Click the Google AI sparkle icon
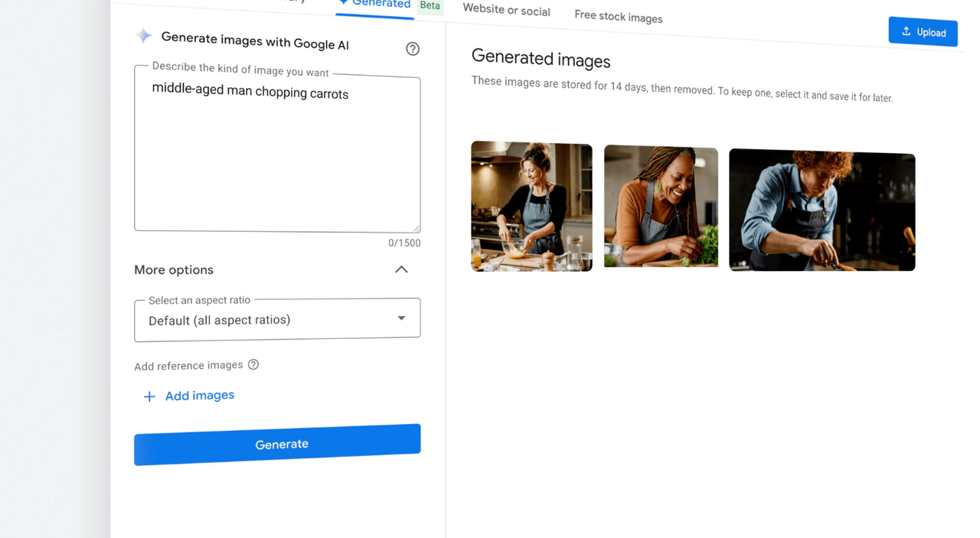980x538 pixels. 143,35
